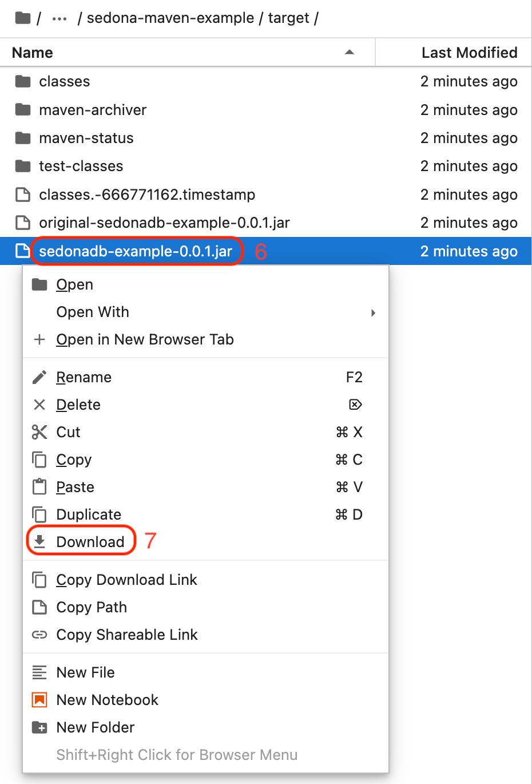Click Copy Download Link

tap(126, 580)
